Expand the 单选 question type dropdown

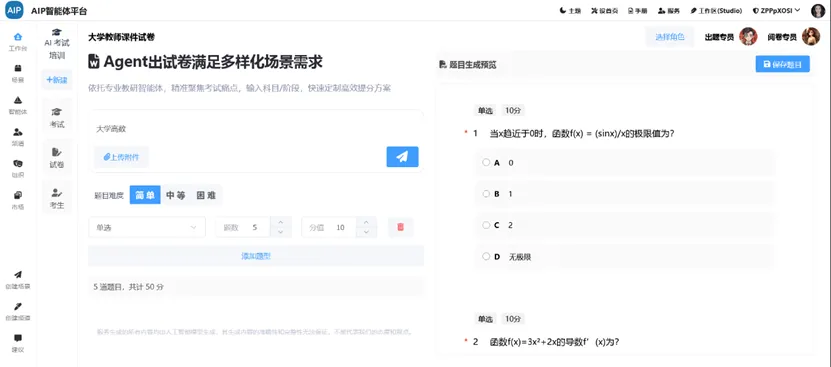coord(147,227)
